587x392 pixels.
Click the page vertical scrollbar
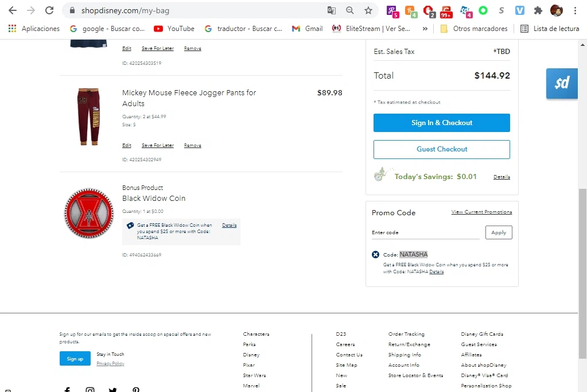tap(582, 273)
